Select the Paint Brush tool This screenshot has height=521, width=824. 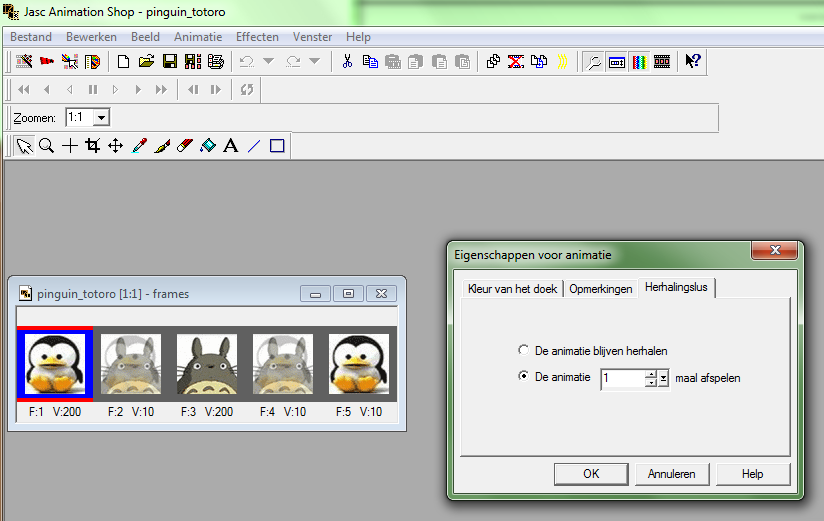tap(162, 146)
